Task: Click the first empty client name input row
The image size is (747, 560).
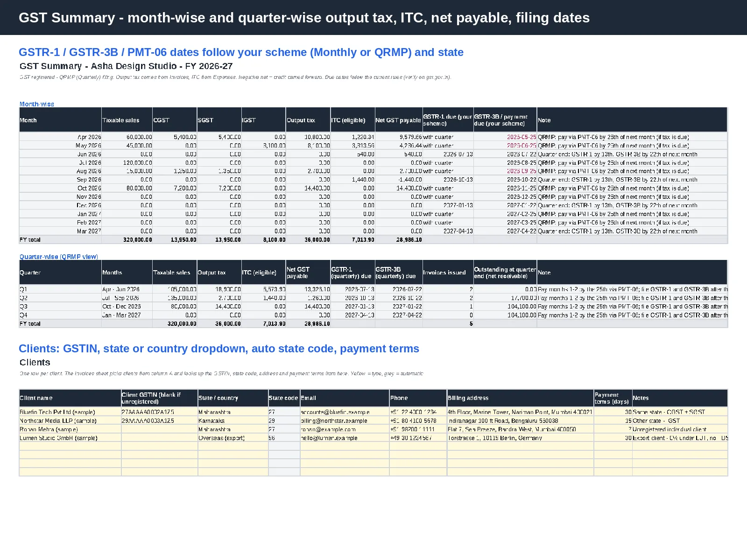Action: 70,446
